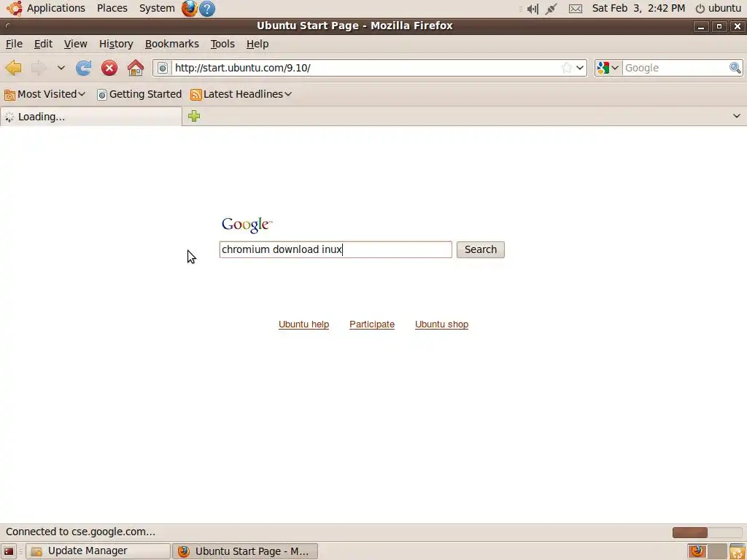
Task: Click the page's Google search input field
Action: [336, 249]
